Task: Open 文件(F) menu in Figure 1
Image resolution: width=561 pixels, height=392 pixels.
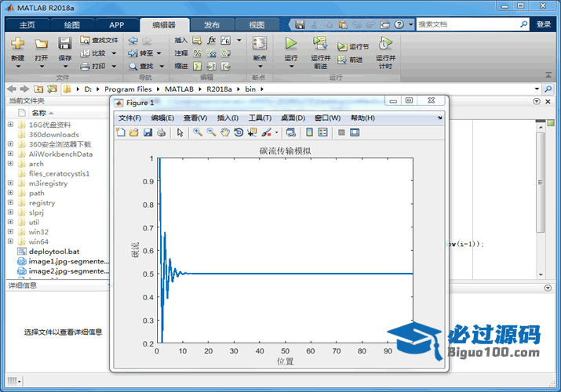Action: coord(129,118)
